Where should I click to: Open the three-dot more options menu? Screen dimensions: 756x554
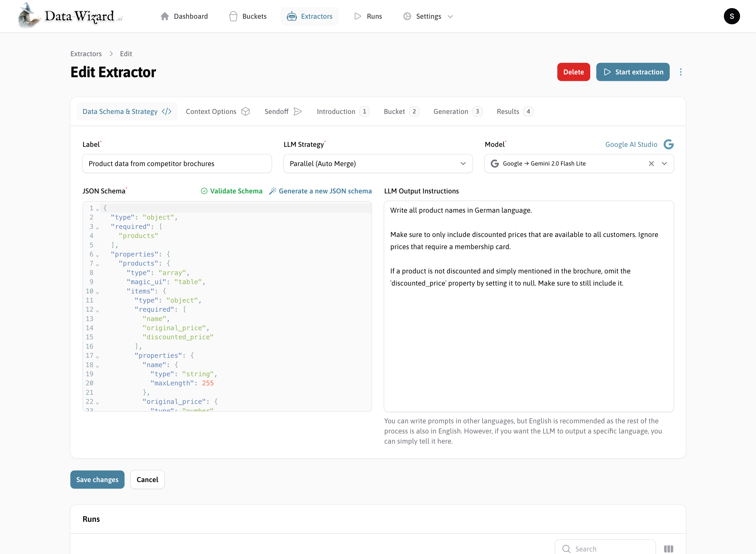tap(681, 72)
